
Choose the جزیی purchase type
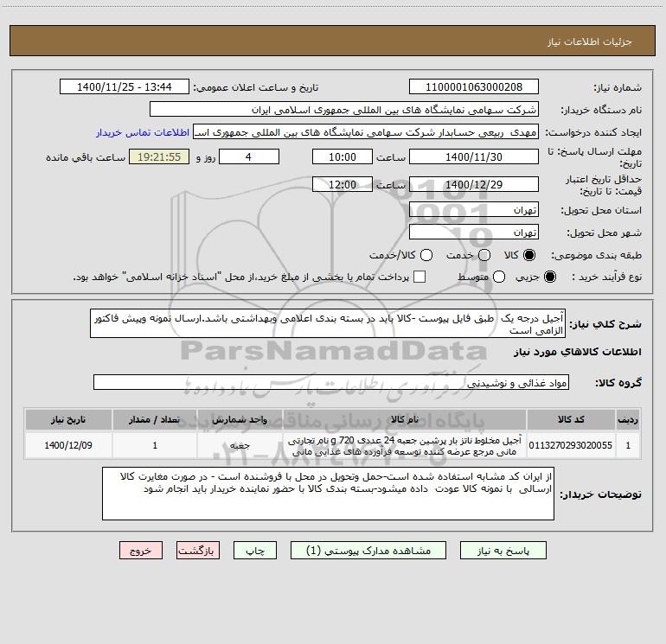pos(550,277)
